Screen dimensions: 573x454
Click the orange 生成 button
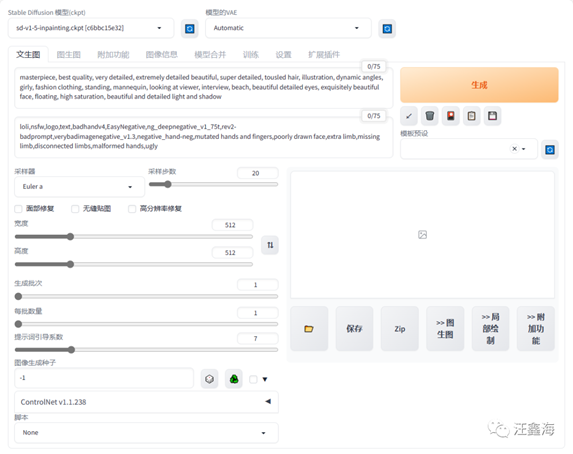pos(479,85)
